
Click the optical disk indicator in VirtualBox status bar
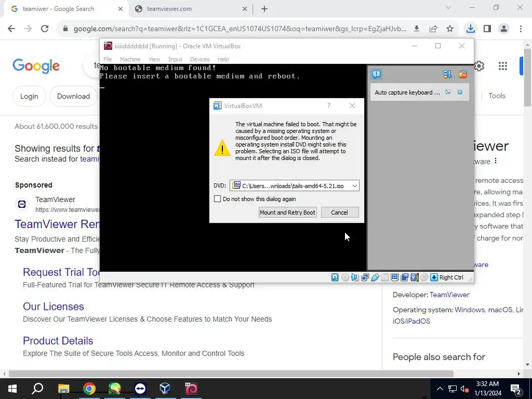click(x=345, y=277)
